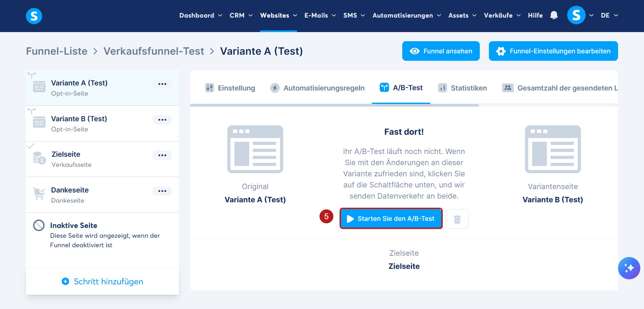Expand the Websites menu
Image resolution: width=644 pixels, height=309 pixels.
click(x=279, y=15)
